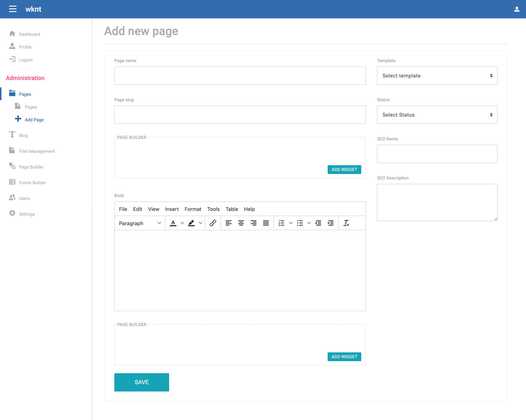Click the SAVE button
This screenshot has height=420, width=526.
coord(142,382)
